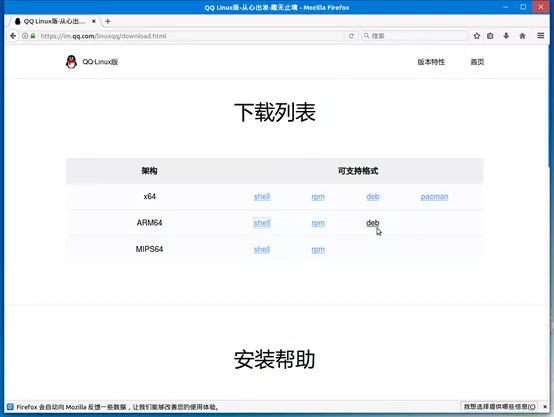Bookmark this page with the star icon
Screen dimensions: 554x417
tap(477, 36)
